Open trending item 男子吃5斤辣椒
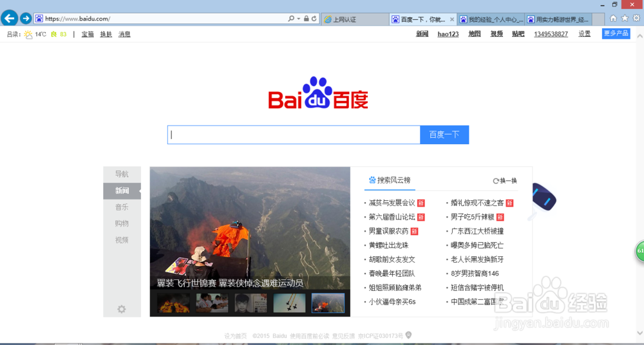The height and width of the screenshot is (345, 644). pos(473,217)
